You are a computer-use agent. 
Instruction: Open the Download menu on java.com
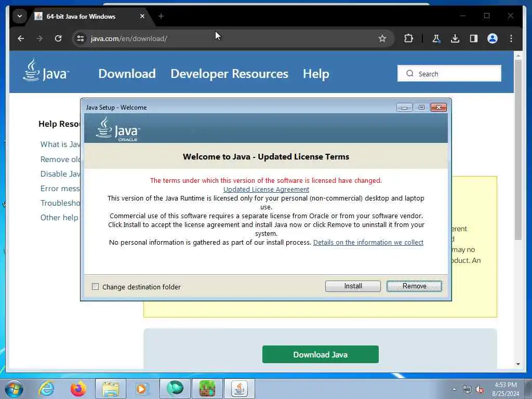point(127,74)
